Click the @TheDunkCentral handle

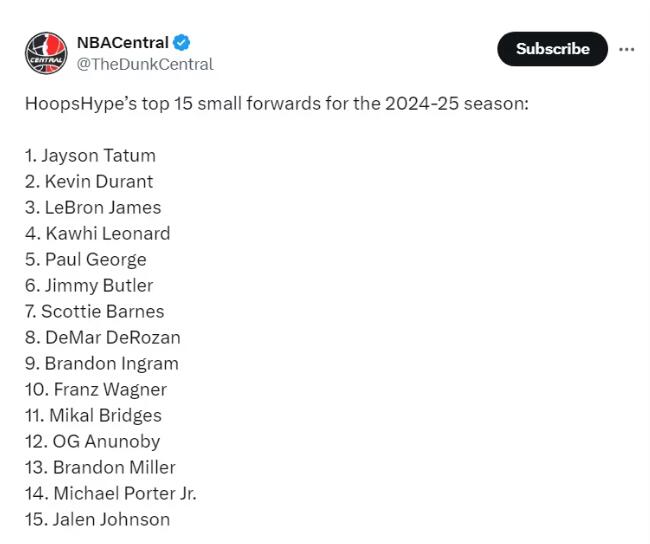click(145, 64)
